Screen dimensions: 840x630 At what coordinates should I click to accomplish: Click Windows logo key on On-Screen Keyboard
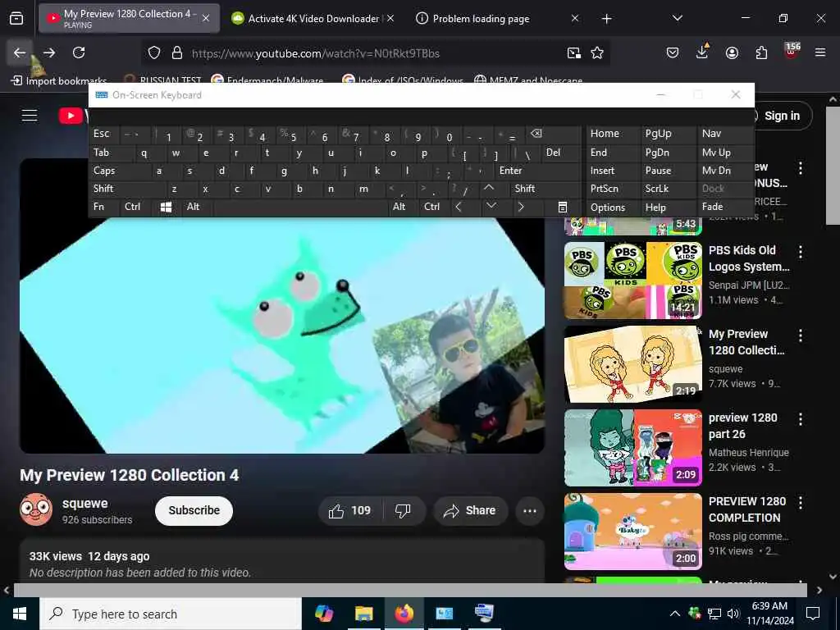pyautogui.click(x=166, y=208)
